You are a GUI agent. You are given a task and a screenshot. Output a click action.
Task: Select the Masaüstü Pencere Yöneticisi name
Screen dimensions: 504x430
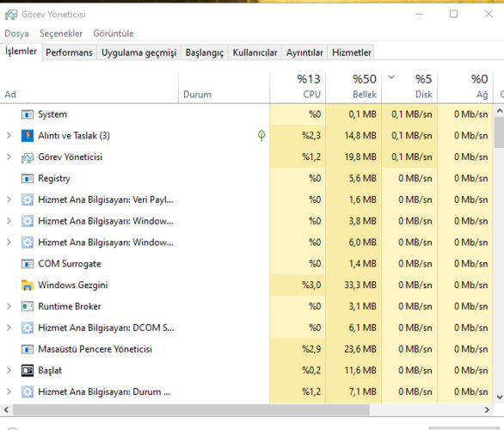pos(95,349)
